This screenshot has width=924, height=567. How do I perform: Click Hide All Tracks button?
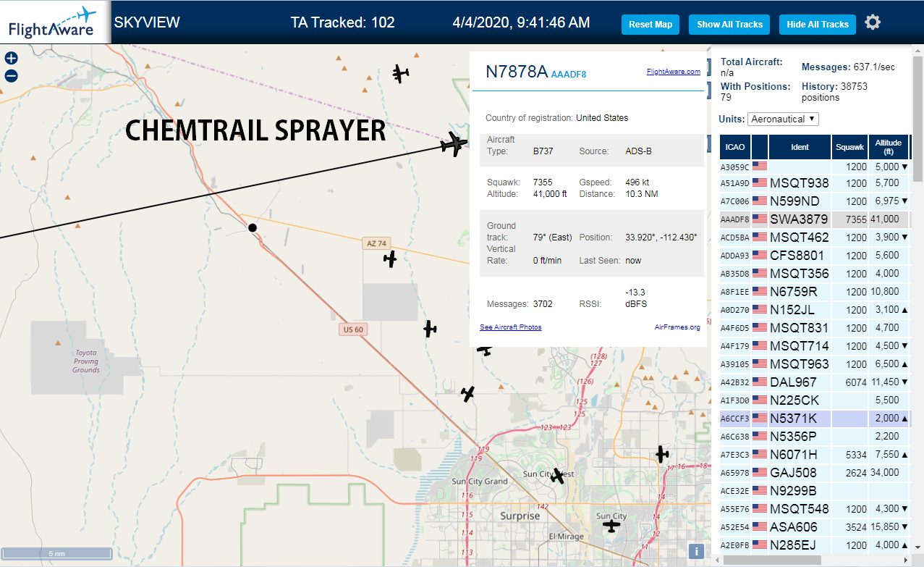click(x=818, y=24)
